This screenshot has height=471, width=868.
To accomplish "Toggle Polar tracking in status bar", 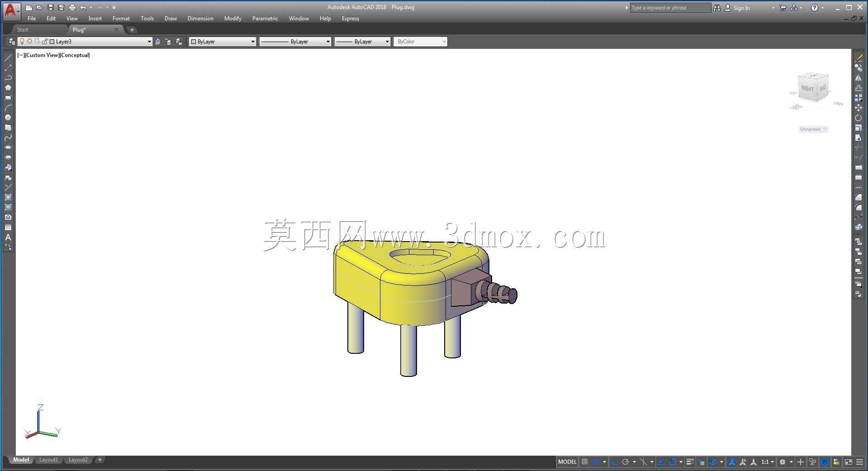I will (626, 462).
